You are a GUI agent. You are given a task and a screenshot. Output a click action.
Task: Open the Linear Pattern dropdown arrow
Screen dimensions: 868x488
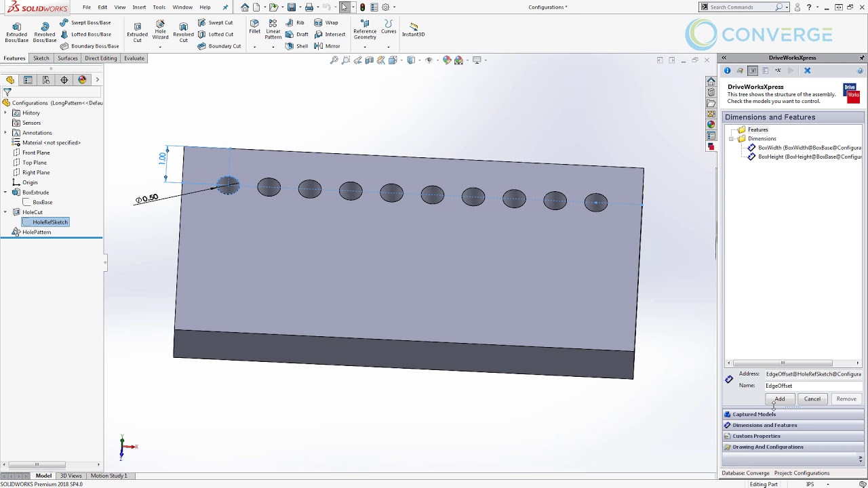coord(273,47)
